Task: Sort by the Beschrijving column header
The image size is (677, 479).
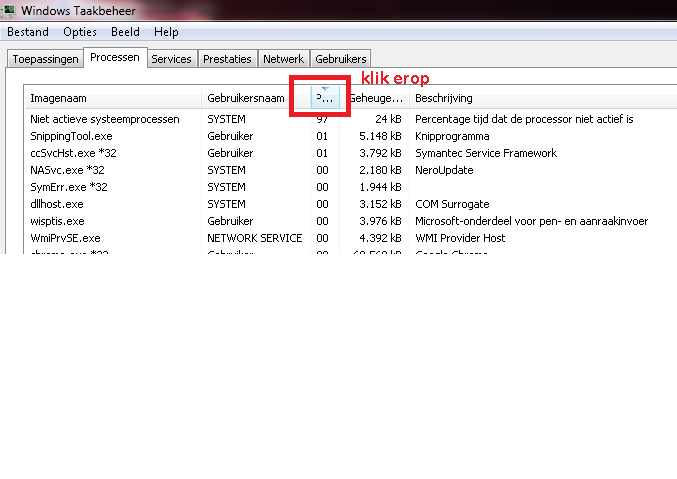Action: coord(543,98)
